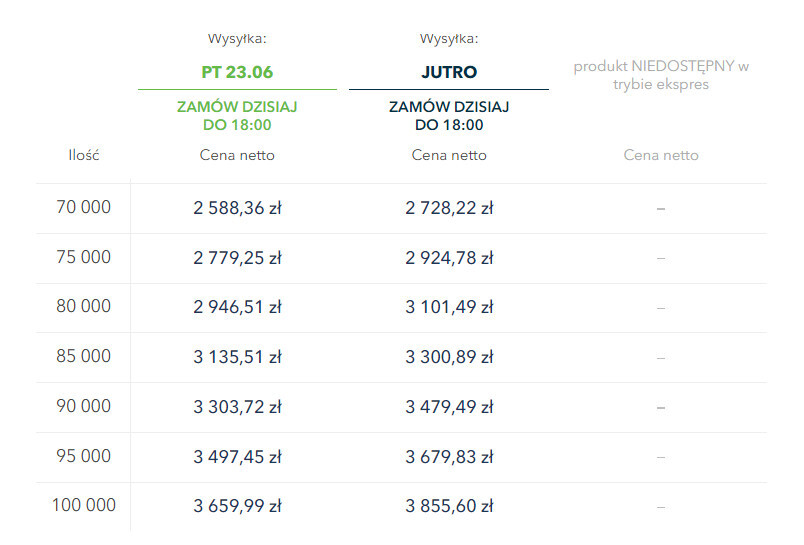Viewport: 804px width, 545px height.
Task: Select the 3 300,89 zł price
Action: [x=449, y=357]
